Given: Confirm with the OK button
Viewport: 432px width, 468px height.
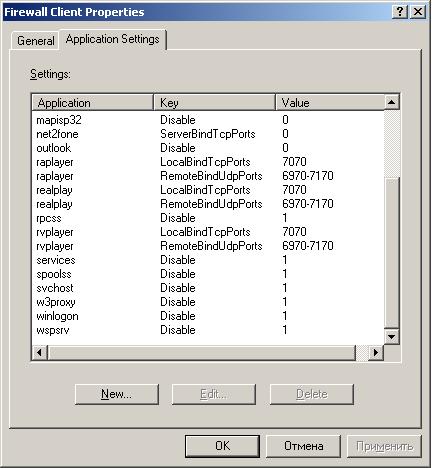Looking at the screenshot, I should [x=222, y=446].
